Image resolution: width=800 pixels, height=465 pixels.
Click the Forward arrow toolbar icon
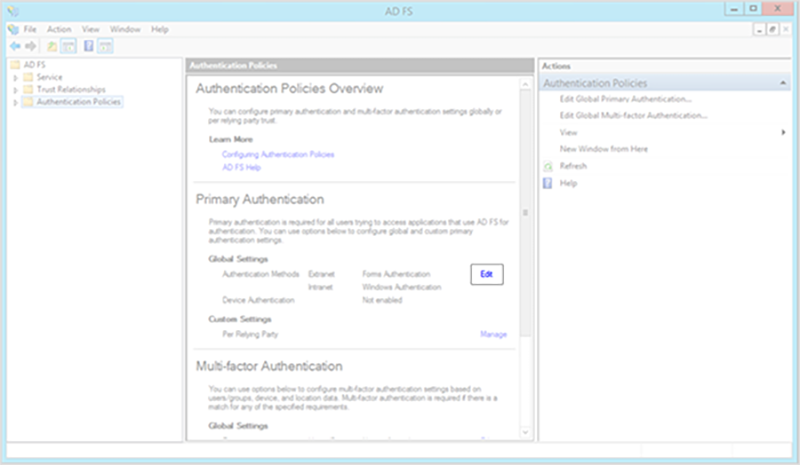31,46
